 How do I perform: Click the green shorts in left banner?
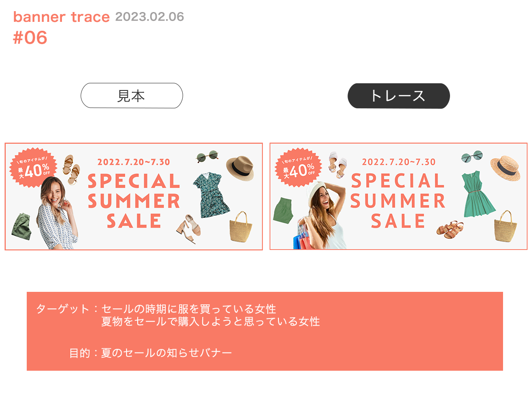coord(21,226)
